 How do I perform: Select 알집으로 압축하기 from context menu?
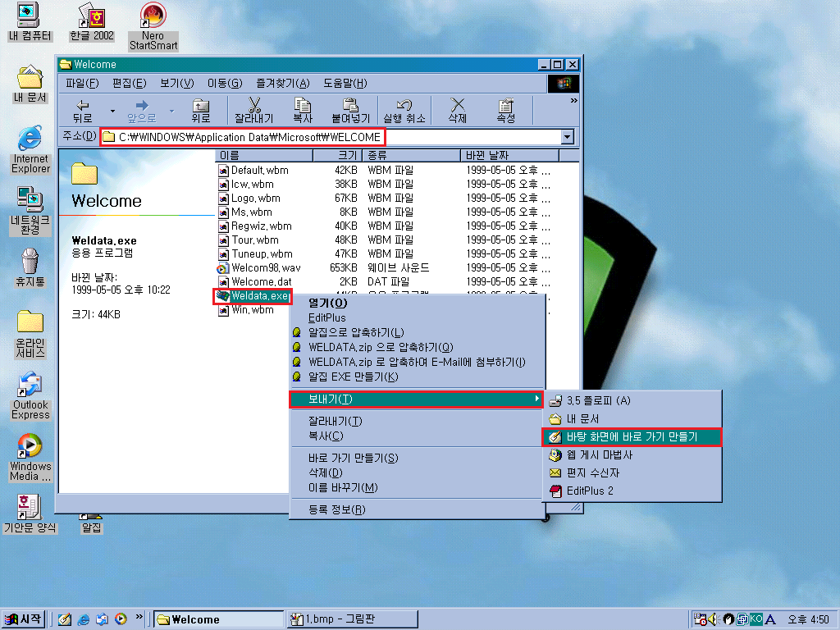356,332
